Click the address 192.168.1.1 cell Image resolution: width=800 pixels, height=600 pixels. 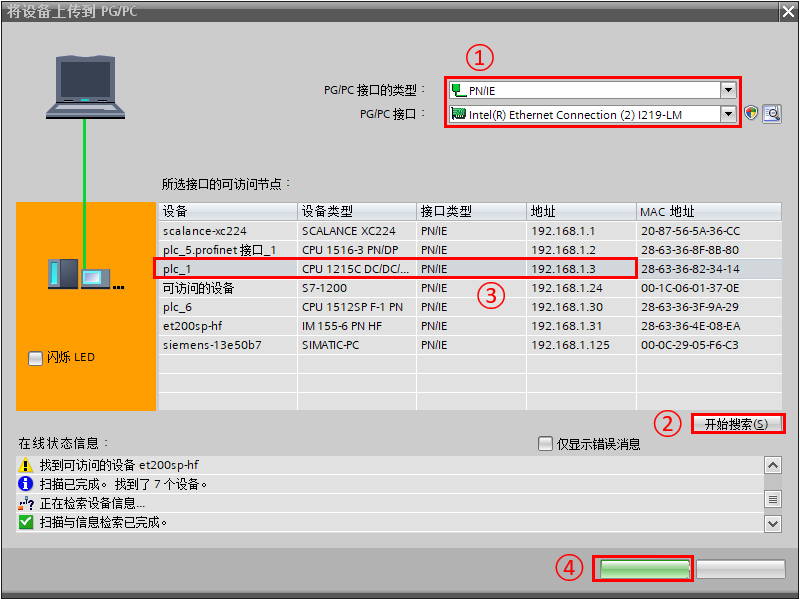click(582, 231)
